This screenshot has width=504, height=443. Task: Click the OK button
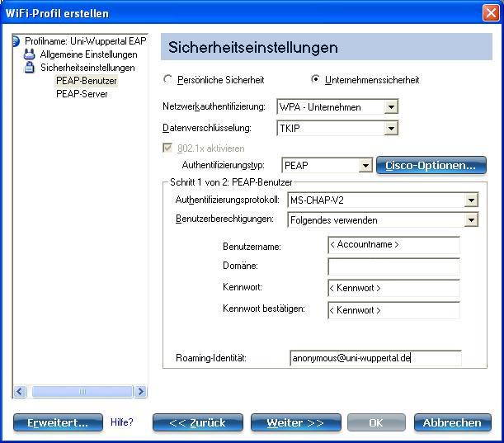376,422
